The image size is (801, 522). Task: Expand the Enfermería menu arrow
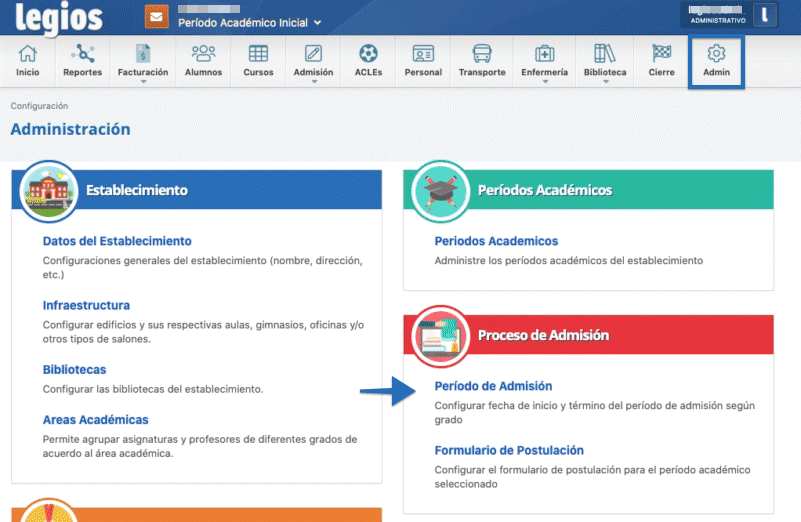click(545, 82)
